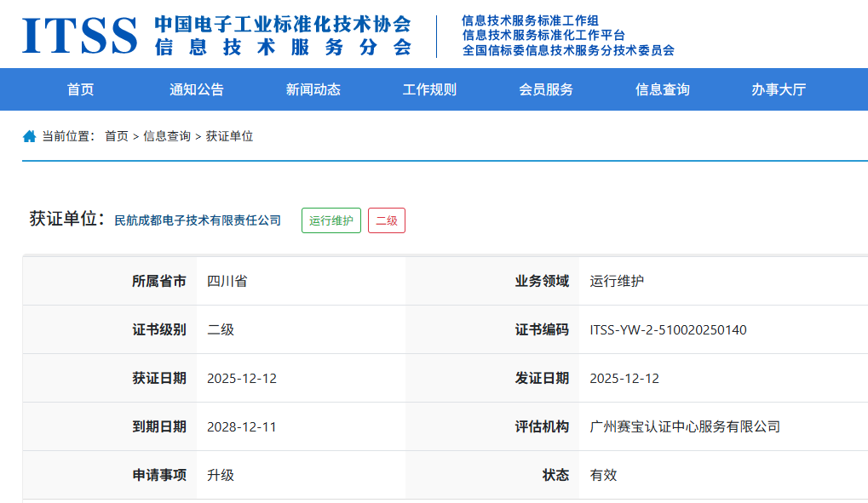Viewport: 868px width, 503px height.
Task: Open the 信息查询 section
Action: coord(661,89)
